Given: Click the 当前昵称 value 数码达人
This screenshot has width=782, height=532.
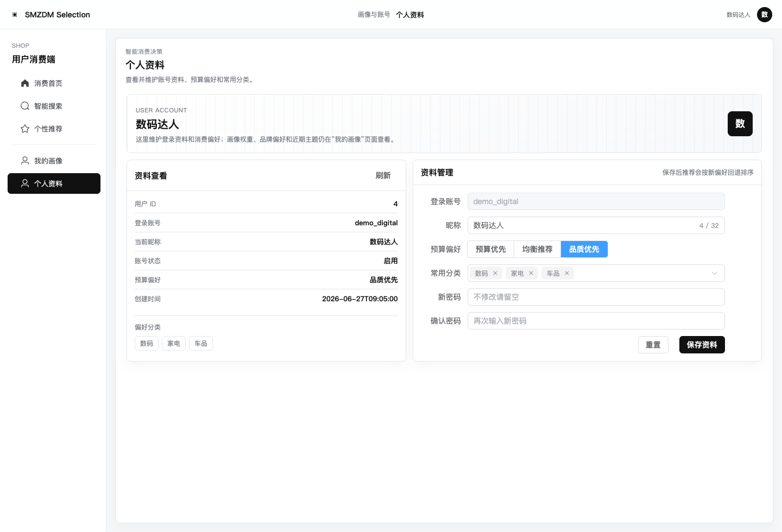Looking at the screenshot, I should [384, 242].
